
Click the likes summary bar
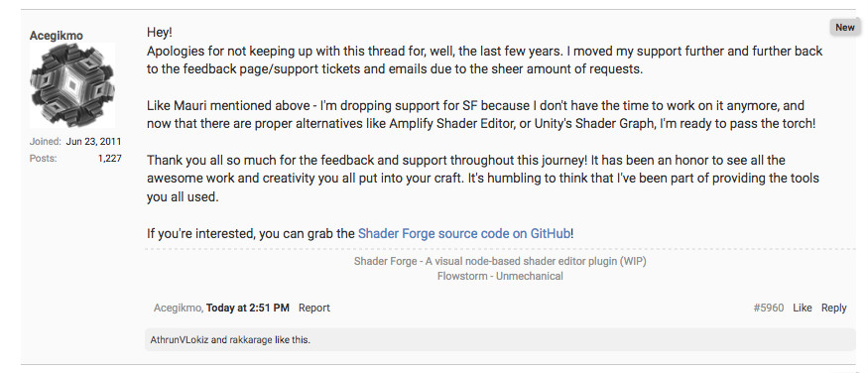(x=500, y=340)
